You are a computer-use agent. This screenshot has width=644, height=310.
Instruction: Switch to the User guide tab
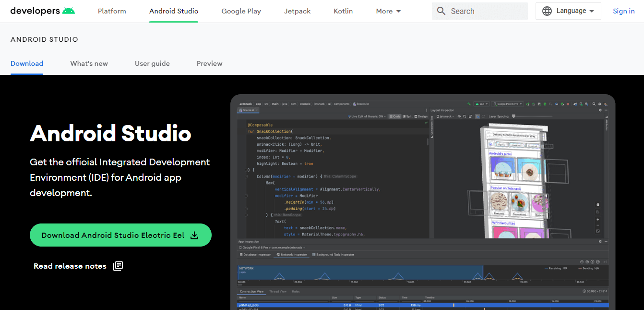point(152,63)
